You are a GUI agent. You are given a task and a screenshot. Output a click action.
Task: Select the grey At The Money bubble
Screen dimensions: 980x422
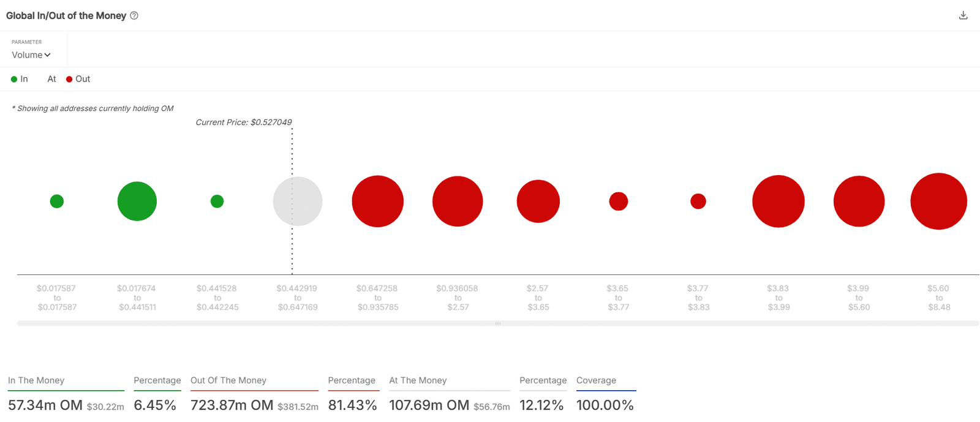(298, 201)
